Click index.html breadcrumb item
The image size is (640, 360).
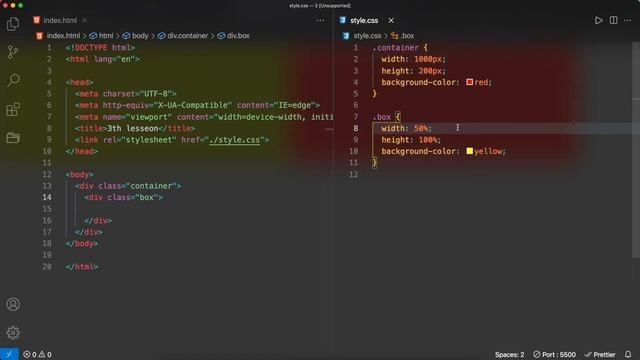coord(63,36)
